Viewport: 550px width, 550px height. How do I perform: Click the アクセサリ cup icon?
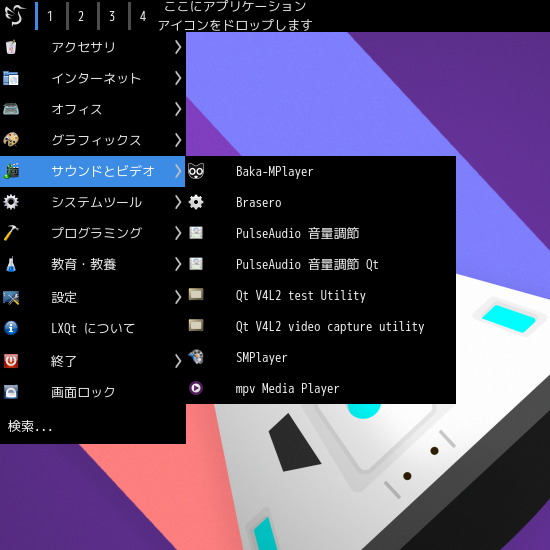(11, 47)
